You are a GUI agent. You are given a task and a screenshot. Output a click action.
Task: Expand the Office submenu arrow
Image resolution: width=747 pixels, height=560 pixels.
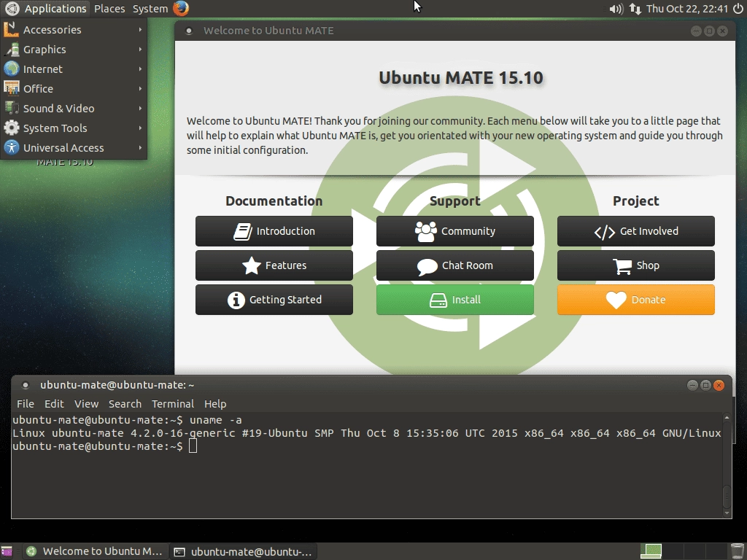[140, 88]
